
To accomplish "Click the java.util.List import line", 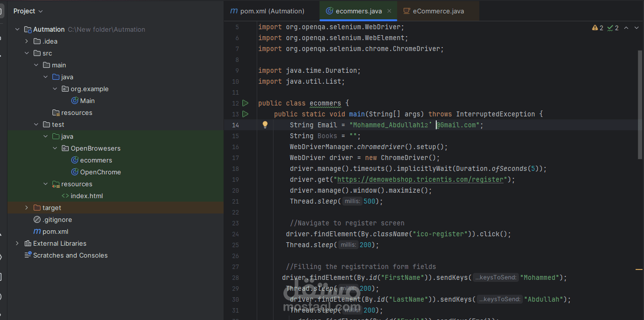I will 301,81.
